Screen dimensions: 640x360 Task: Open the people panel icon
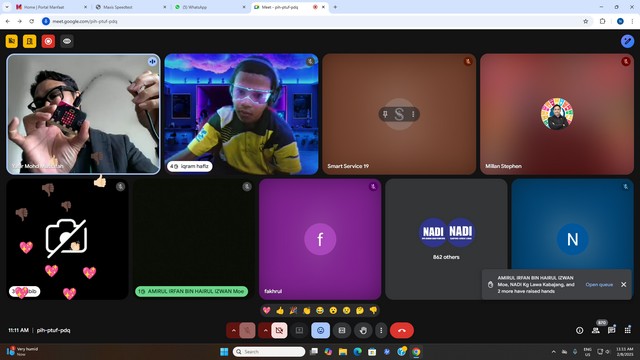[596, 330]
